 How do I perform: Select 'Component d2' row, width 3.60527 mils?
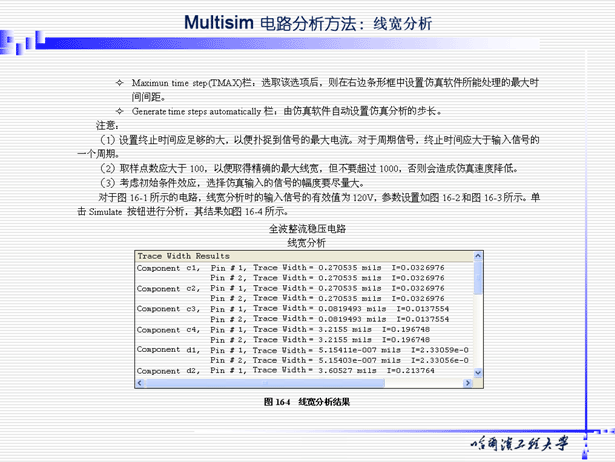click(x=286, y=371)
